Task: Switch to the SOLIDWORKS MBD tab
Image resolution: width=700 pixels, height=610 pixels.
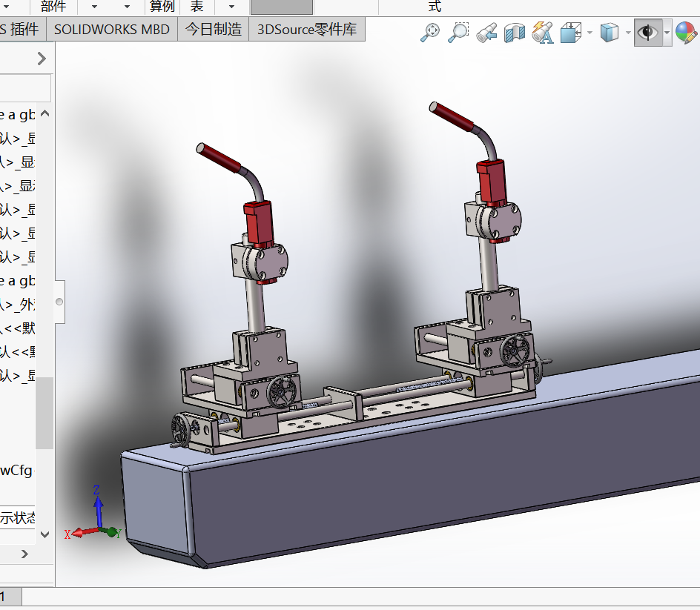Action: (x=112, y=30)
